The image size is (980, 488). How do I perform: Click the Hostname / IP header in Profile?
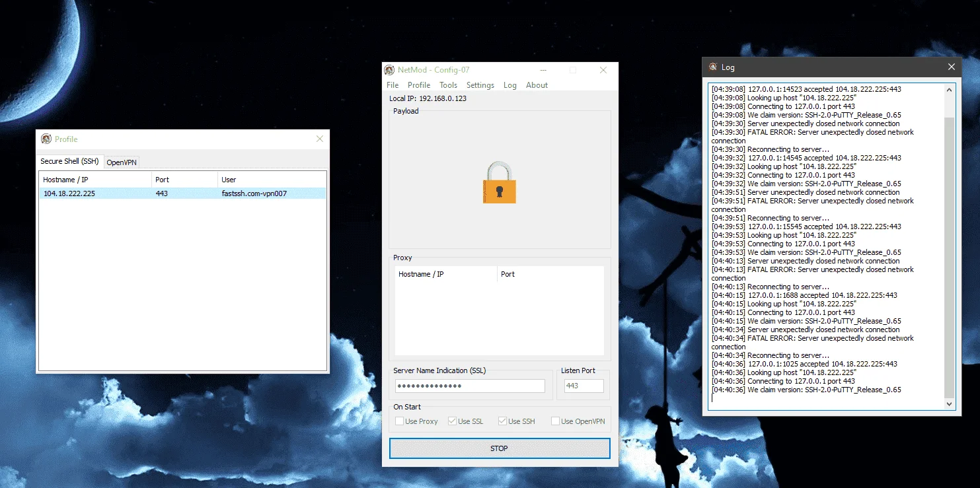pyautogui.click(x=95, y=180)
